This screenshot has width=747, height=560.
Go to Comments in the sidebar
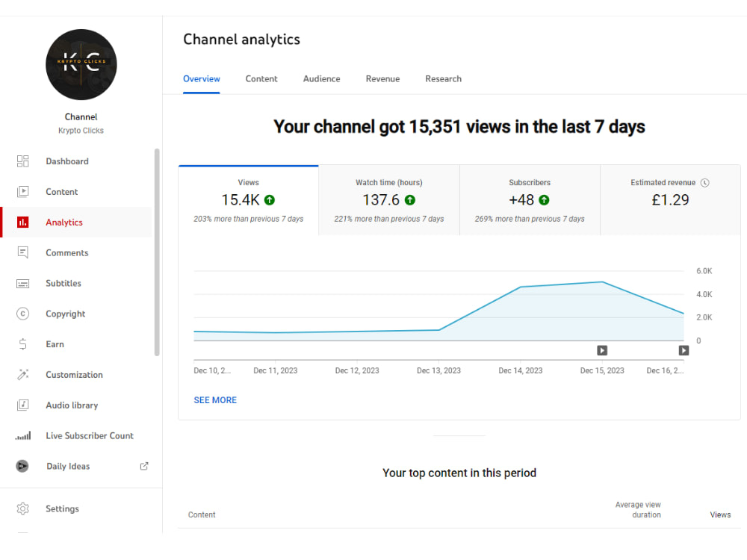pyautogui.click(x=67, y=253)
